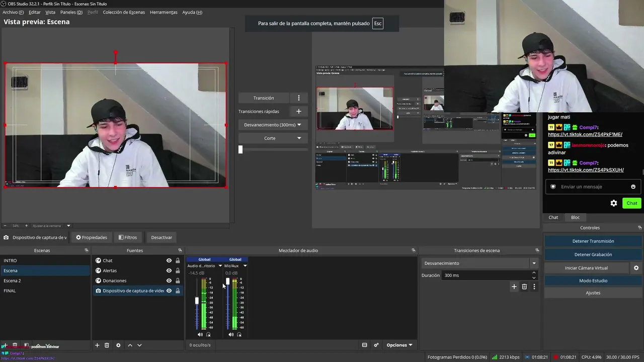This screenshot has width=644, height=362.
Task: Open virtual camera settings gear icon
Action: tap(636, 268)
